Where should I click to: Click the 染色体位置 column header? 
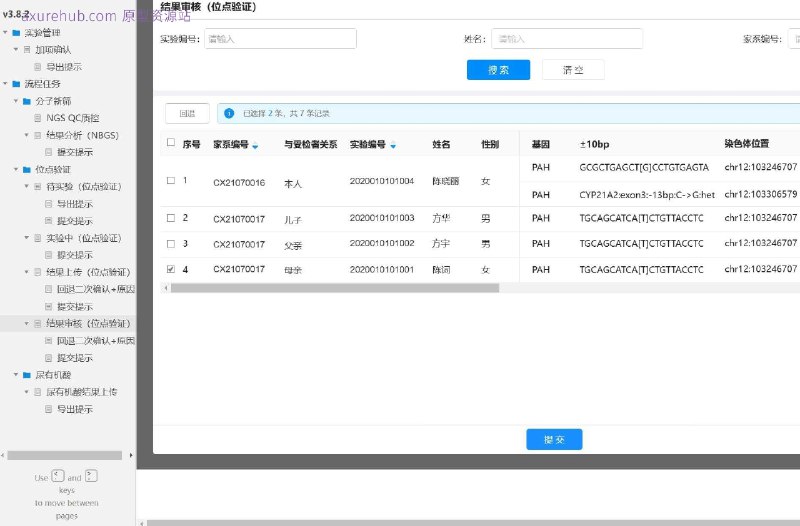(746, 143)
